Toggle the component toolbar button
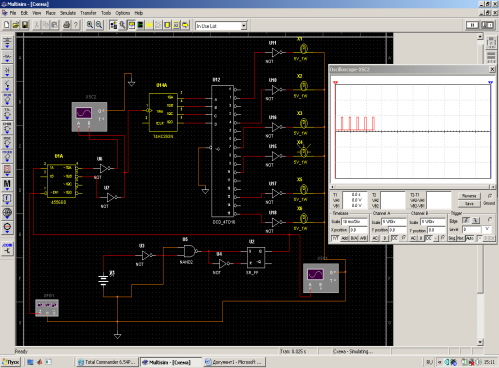Viewport: 499px width, 368px height. pyautogui.click(x=113, y=25)
